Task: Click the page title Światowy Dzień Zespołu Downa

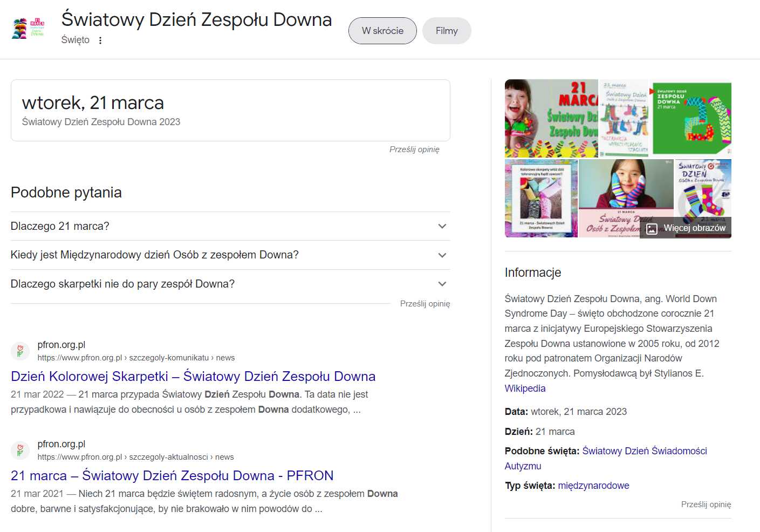Action: [x=196, y=19]
